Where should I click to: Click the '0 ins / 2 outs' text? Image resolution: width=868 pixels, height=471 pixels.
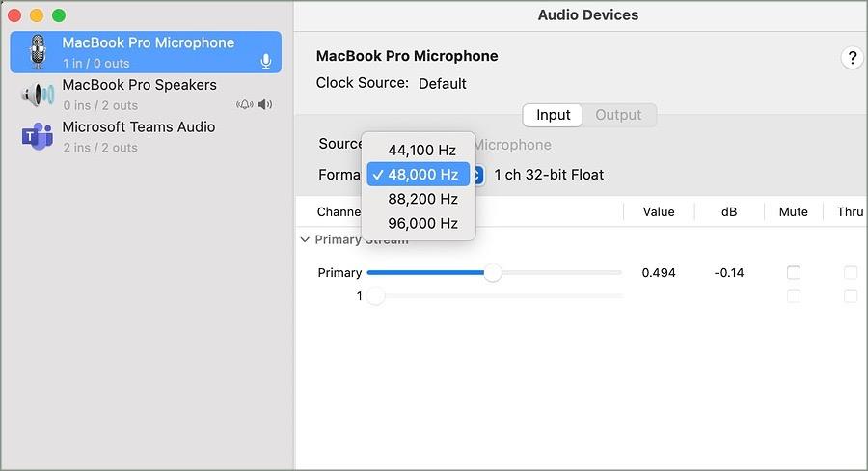[x=100, y=105]
